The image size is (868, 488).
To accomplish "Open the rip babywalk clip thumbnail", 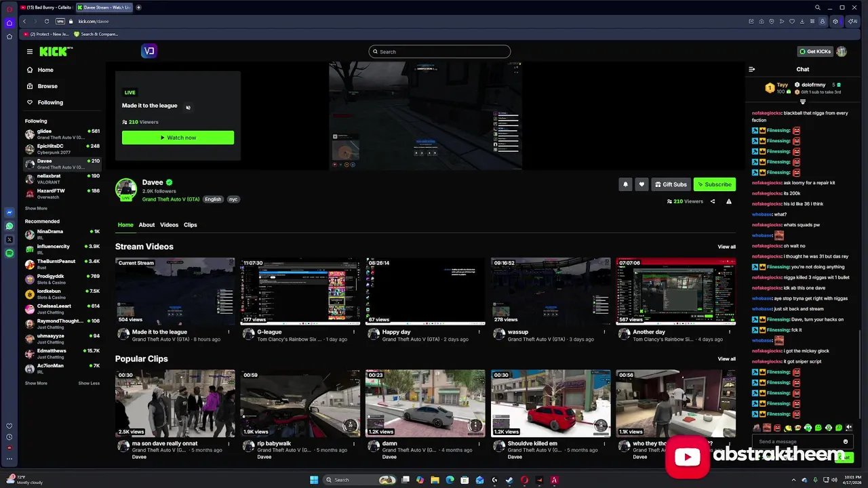I will (x=300, y=403).
